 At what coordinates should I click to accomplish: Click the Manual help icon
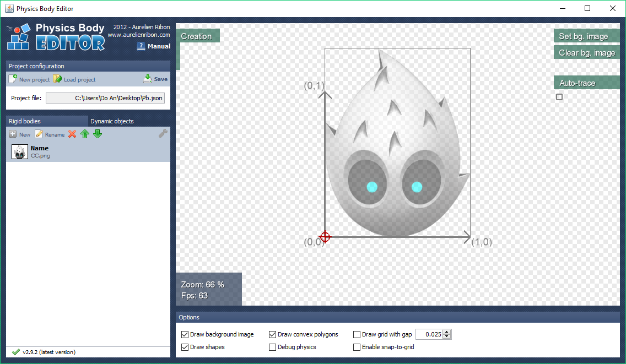pyautogui.click(x=141, y=46)
